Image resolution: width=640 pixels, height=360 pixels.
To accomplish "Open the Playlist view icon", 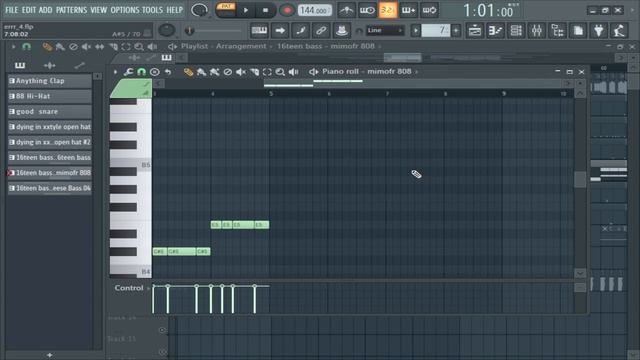I will 475,30.
